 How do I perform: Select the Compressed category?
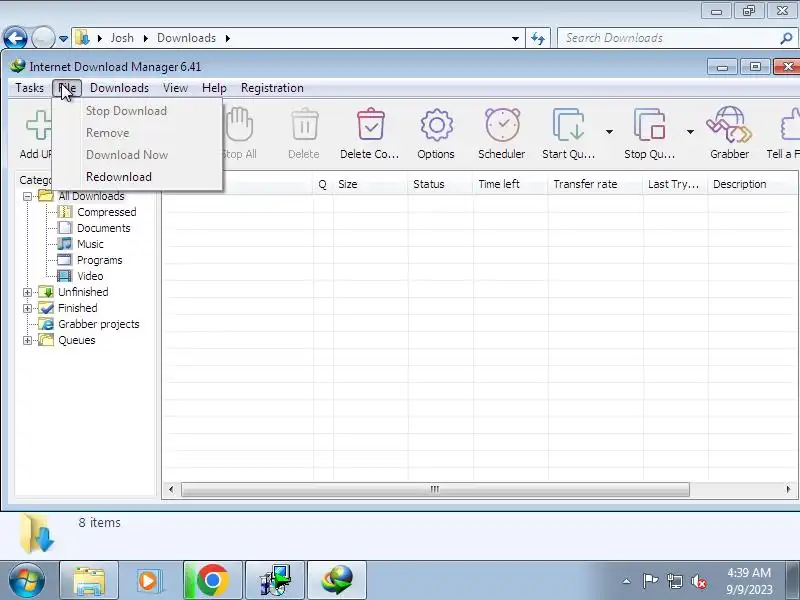(x=106, y=212)
